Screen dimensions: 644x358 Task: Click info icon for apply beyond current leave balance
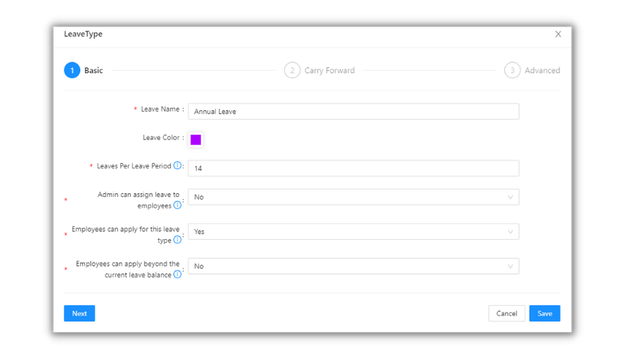click(x=177, y=274)
